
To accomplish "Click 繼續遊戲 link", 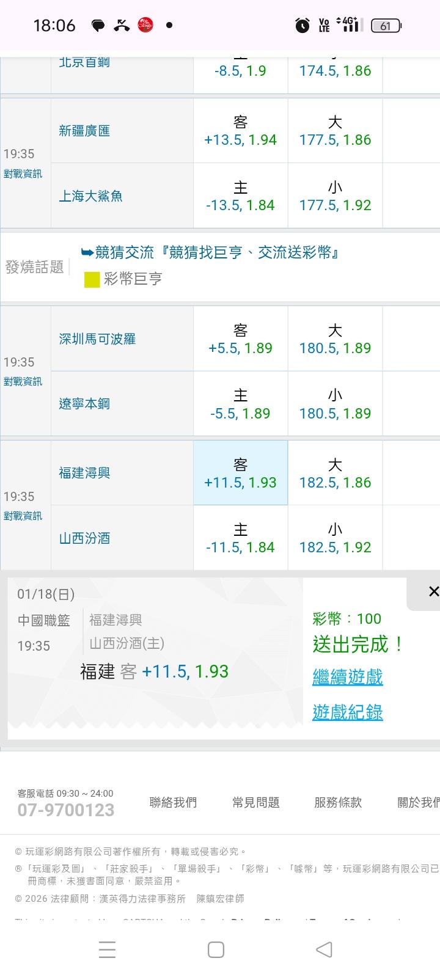I will click(x=347, y=677).
